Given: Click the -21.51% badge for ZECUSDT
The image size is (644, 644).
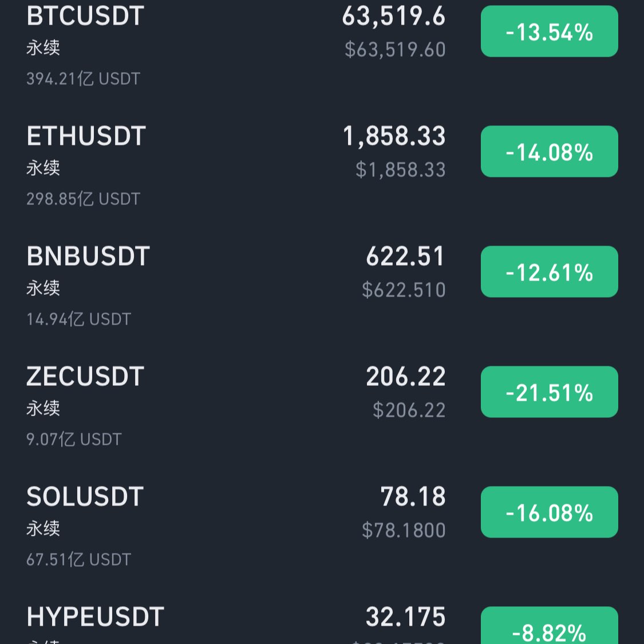Looking at the screenshot, I should (548, 392).
